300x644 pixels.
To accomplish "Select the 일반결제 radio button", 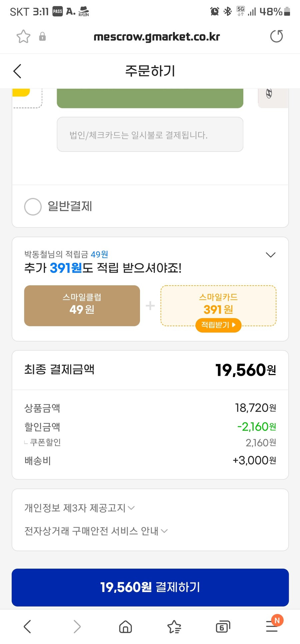I will pyautogui.click(x=33, y=207).
